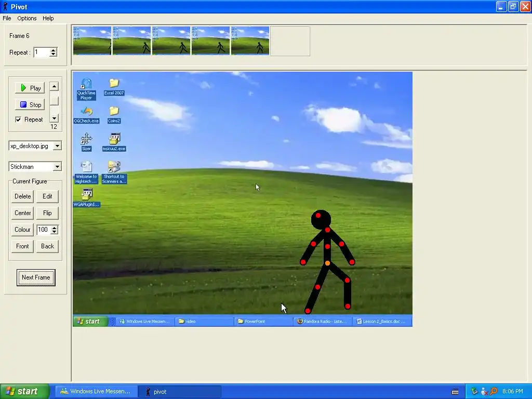The height and width of the screenshot is (399, 532).
Task: Decrease frame Repeat count with down arrow
Action: point(54,54)
